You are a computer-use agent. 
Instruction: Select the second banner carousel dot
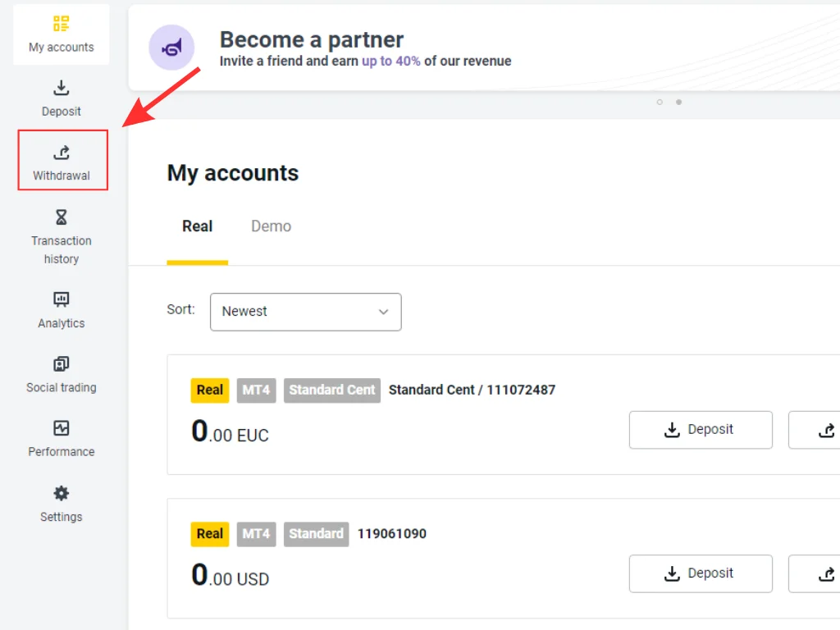[678, 103]
